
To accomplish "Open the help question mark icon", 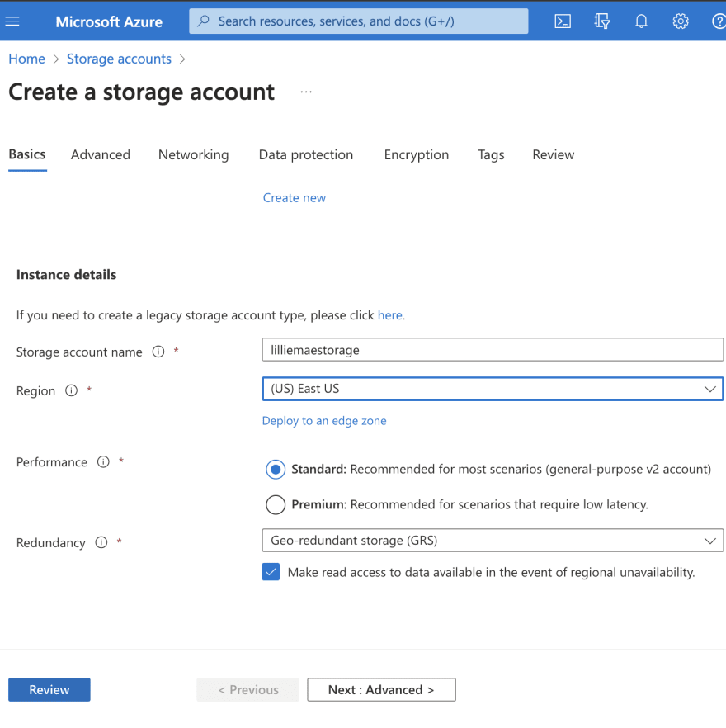I will (x=719, y=21).
